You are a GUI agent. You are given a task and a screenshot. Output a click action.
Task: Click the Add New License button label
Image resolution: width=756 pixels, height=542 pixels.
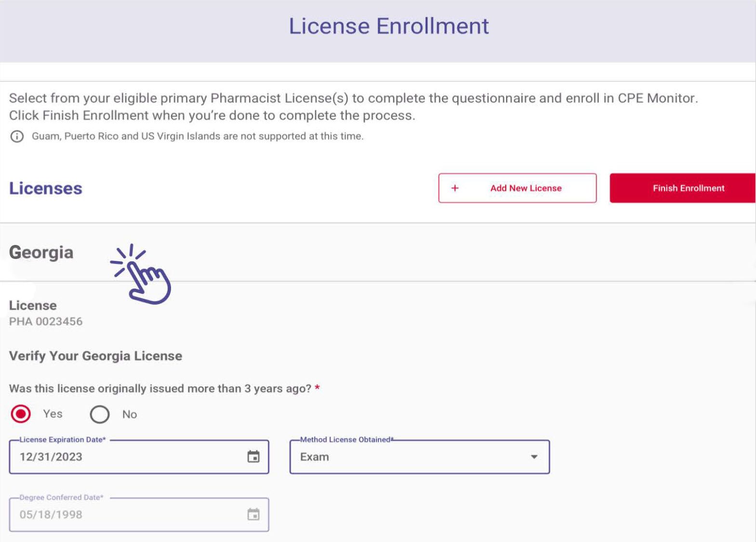coord(526,188)
